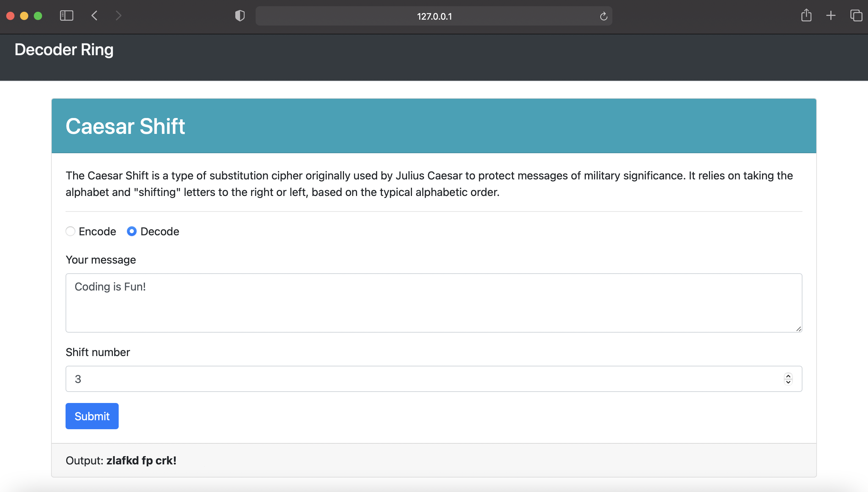This screenshot has width=868, height=492.
Task: Click the forward navigation arrow
Action: pyautogui.click(x=118, y=16)
